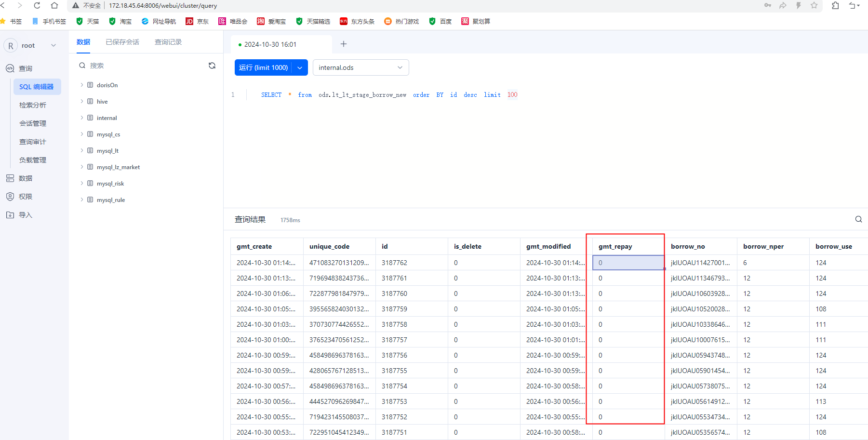Expand the dorisOn catalog
Image resolution: width=868 pixels, height=440 pixels.
click(x=82, y=85)
